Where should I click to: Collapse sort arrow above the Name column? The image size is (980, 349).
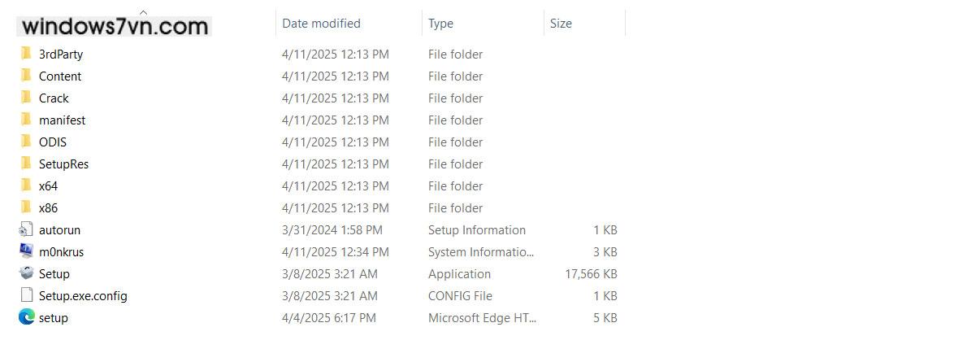(144, 12)
